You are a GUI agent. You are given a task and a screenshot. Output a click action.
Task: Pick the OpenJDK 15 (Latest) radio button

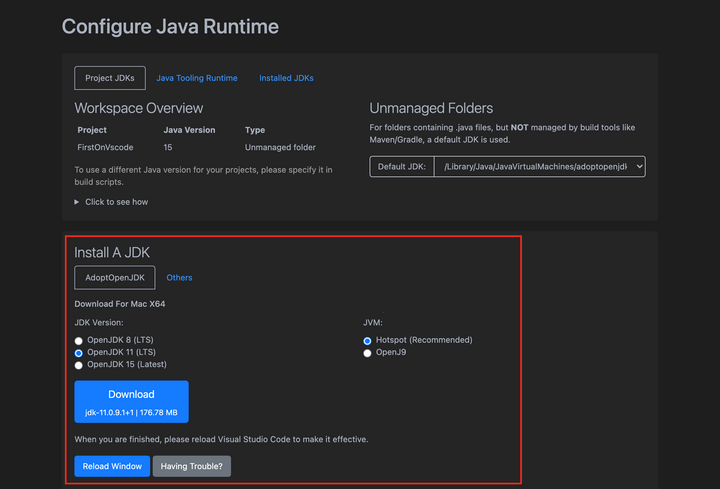[x=79, y=366]
